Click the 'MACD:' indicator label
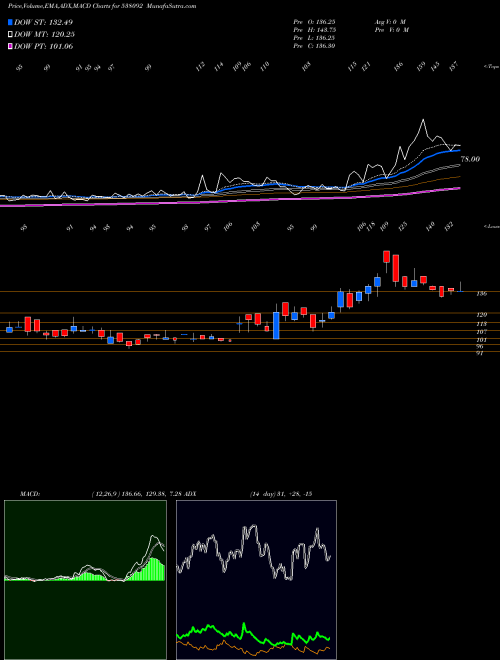The image size is (500, 660). pyautogui.click(x=30, y=494)
